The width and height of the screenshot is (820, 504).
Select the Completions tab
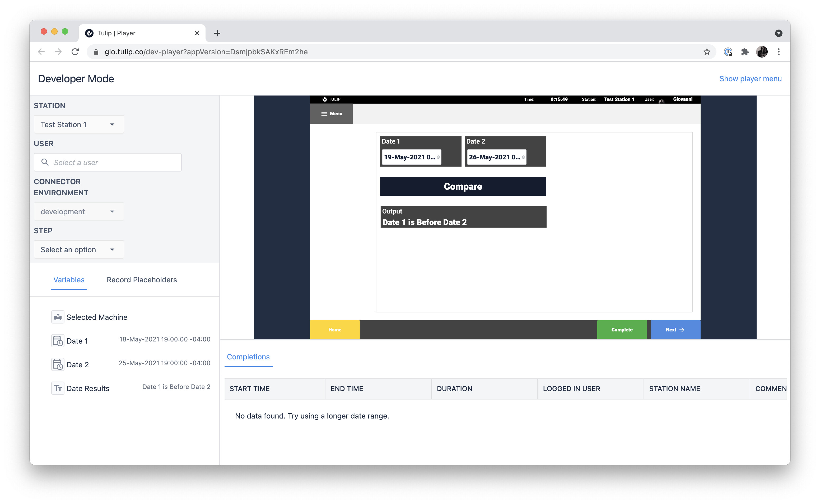(248, 357)
